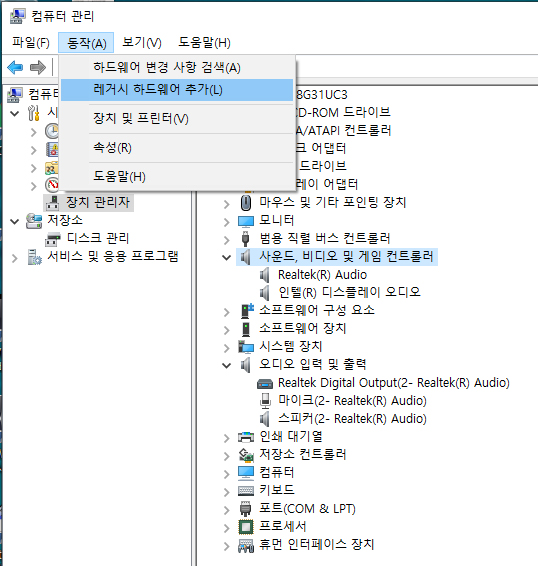
Task: Click the 프로세서 chip icon
Action: tap(246, 527)
